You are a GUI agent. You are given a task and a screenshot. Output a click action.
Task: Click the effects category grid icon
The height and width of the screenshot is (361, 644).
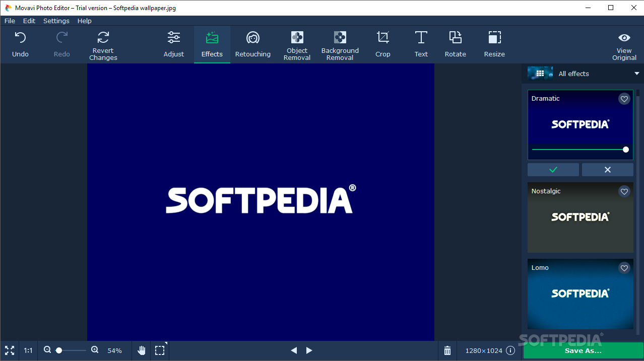point(540,74)
